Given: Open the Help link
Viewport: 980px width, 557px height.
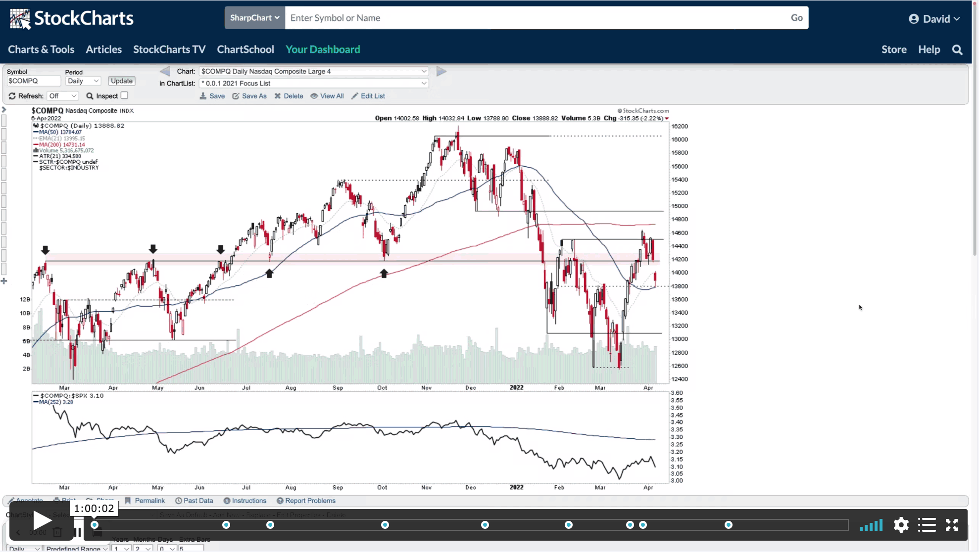Looking at the screenshot, I should (x=930, y=49).
